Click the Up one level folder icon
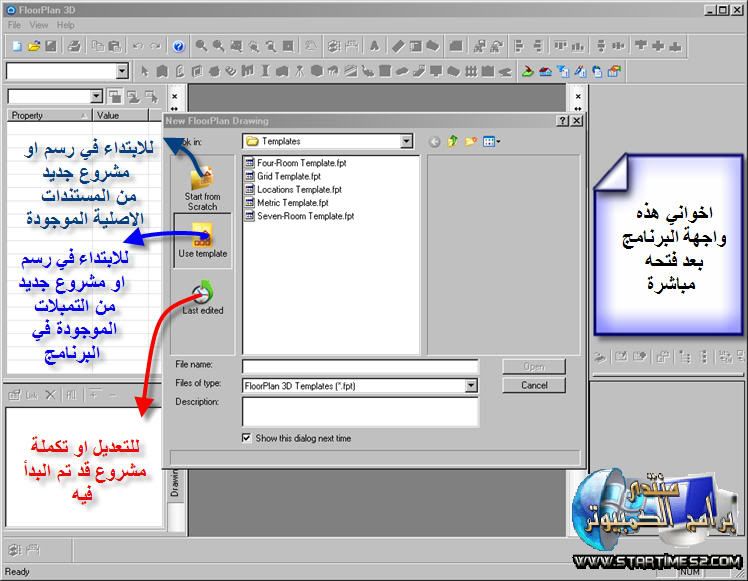Image resolution: width=748 pixels, height=581 pixels. pyautogui.click(x=452, y=141)
